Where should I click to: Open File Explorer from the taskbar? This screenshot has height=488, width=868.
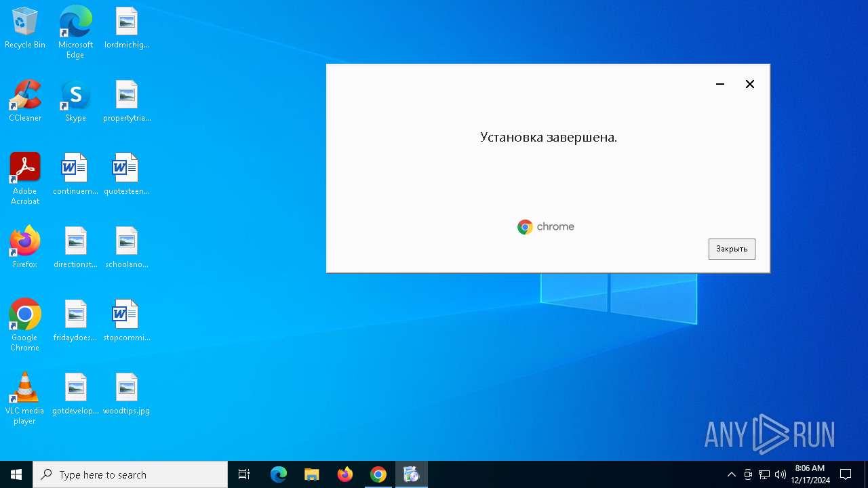[312, 474]
